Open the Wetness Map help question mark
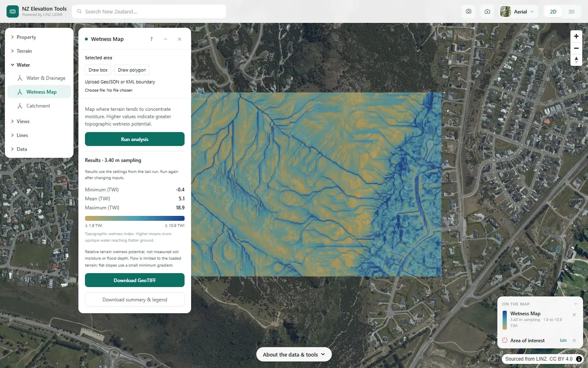 coord(151,39)
